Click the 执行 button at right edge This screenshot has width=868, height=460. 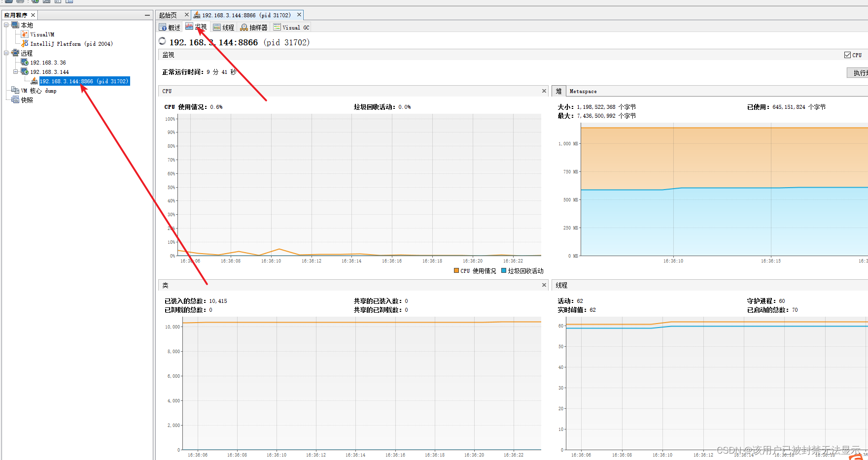(x=858, y=73)
